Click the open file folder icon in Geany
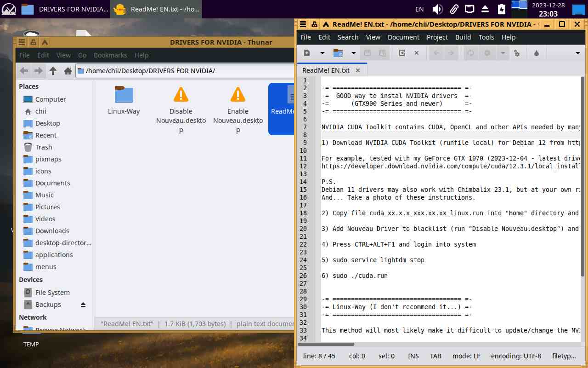Screen dimensions: 588x368 338,53
